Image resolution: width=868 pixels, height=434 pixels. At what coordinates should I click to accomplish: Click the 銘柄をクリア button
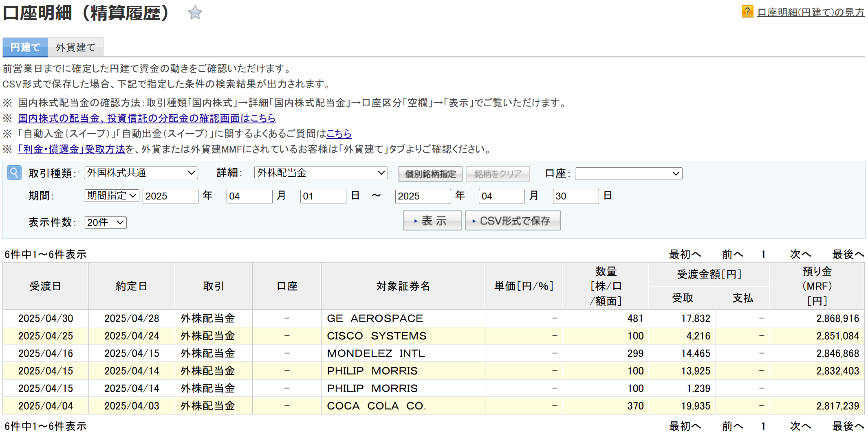coord(498,174)
